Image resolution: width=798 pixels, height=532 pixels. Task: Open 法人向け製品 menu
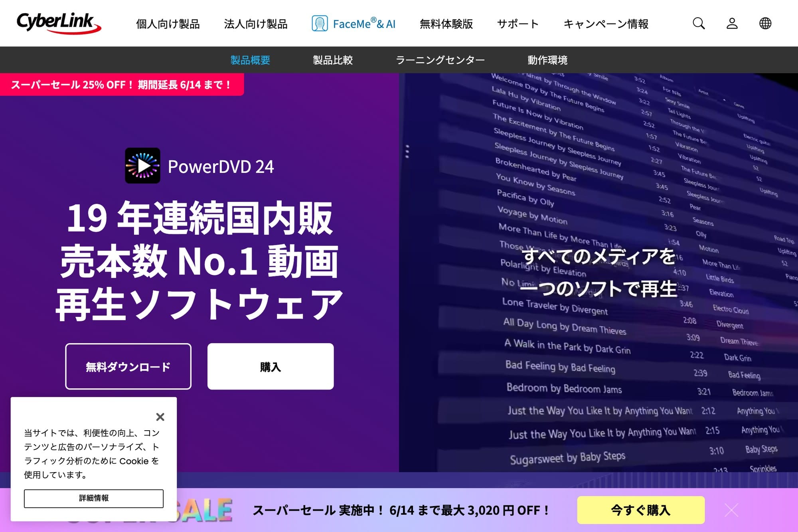coord(256,24)
